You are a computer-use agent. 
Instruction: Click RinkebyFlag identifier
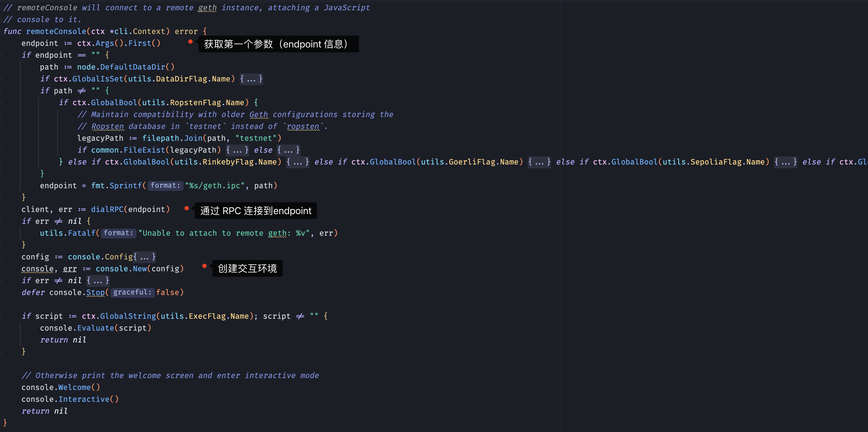227,162
